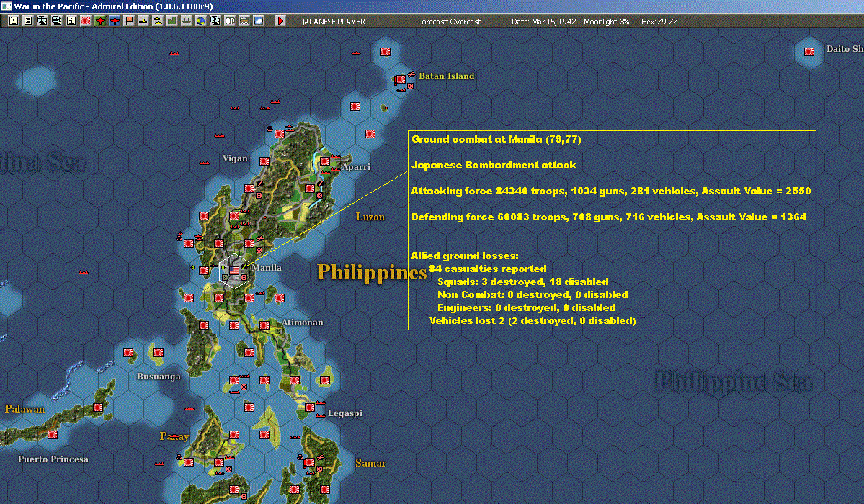Click the Atimonan map label
864x504 pixels.
(303, 323)
